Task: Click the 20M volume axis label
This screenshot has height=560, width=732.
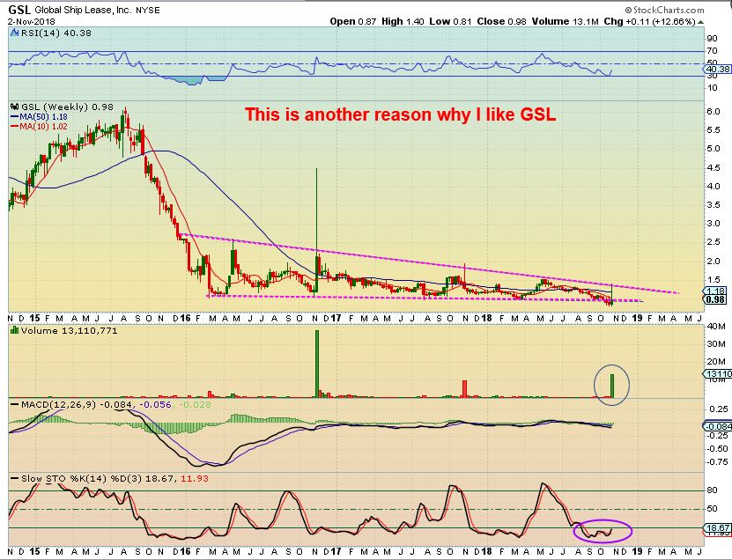Action: tap(716, 362)
